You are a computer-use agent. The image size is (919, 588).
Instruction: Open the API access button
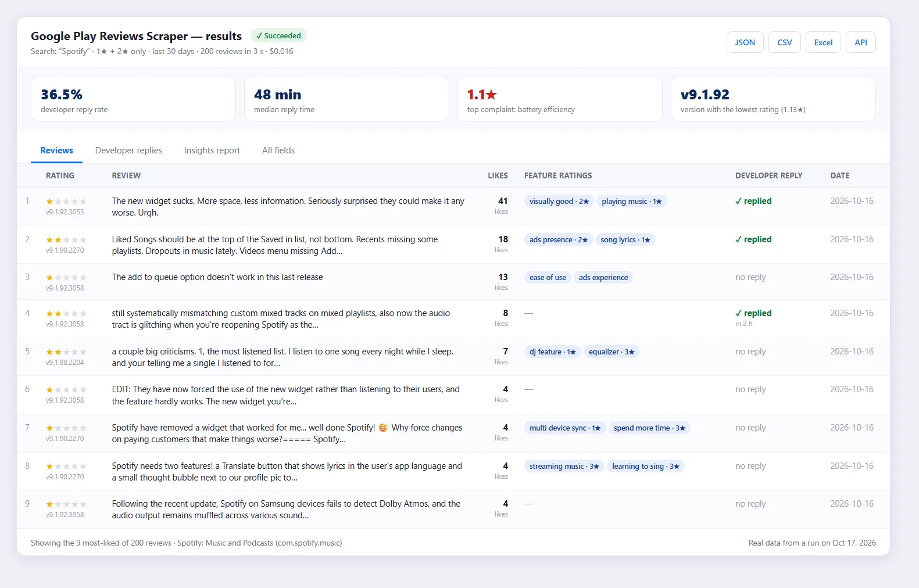click(x=861, y=42)
